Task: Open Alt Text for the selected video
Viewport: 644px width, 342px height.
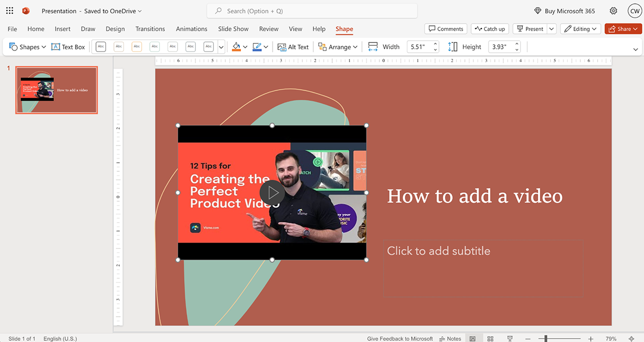Action: [x=293, y=47]
